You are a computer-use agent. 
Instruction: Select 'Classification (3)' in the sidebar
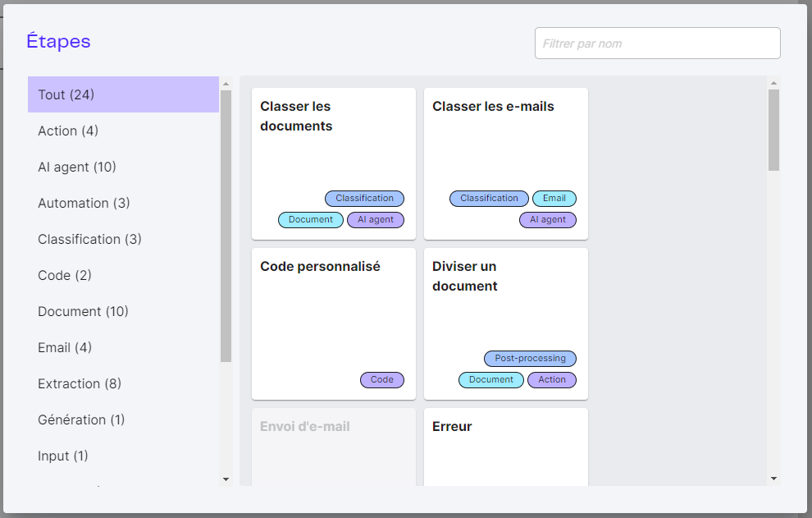pyautogui.click(x=123, y=239)
